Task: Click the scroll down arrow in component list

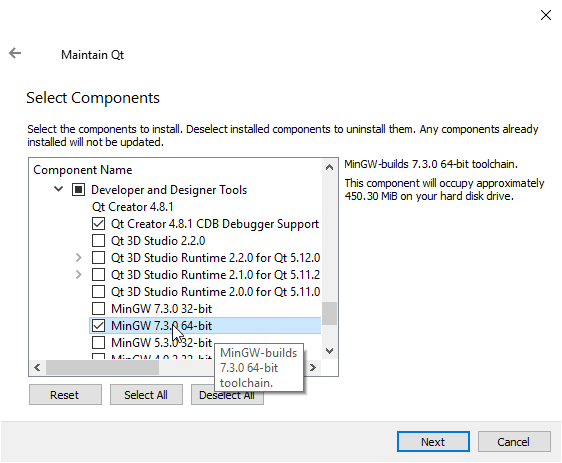Action: tap(329, 351)
